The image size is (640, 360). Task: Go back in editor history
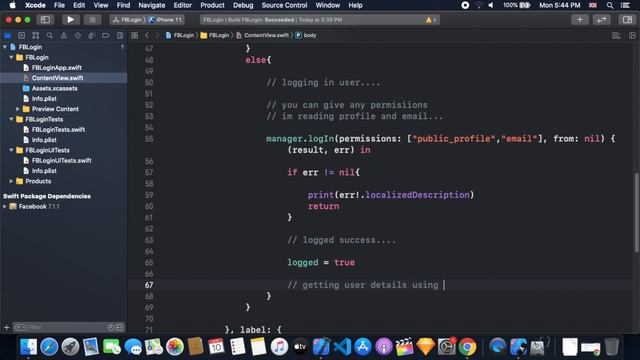click(147, 36)
